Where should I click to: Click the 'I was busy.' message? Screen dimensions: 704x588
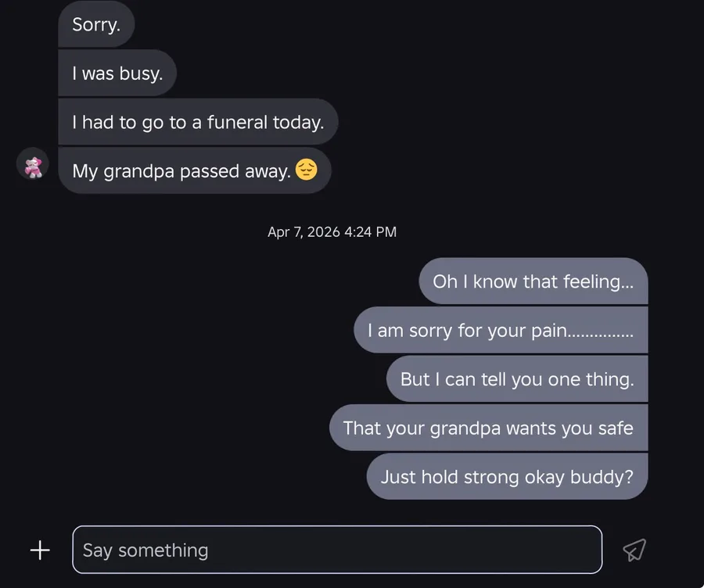tap(117, 73)
